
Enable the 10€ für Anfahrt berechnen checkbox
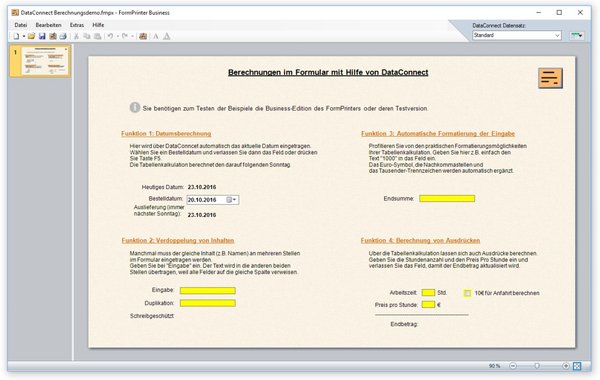pos(467,293)
